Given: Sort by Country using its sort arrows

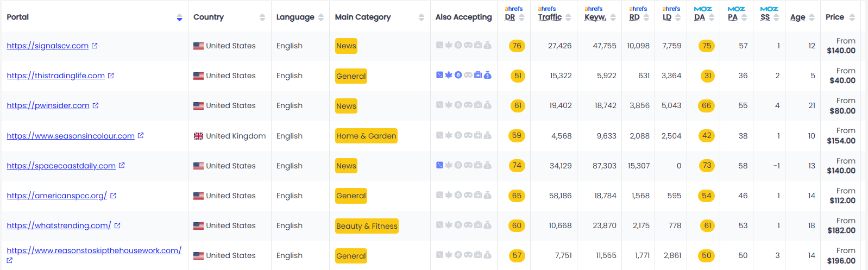Looking at the screenshot, I should (262, 17).
